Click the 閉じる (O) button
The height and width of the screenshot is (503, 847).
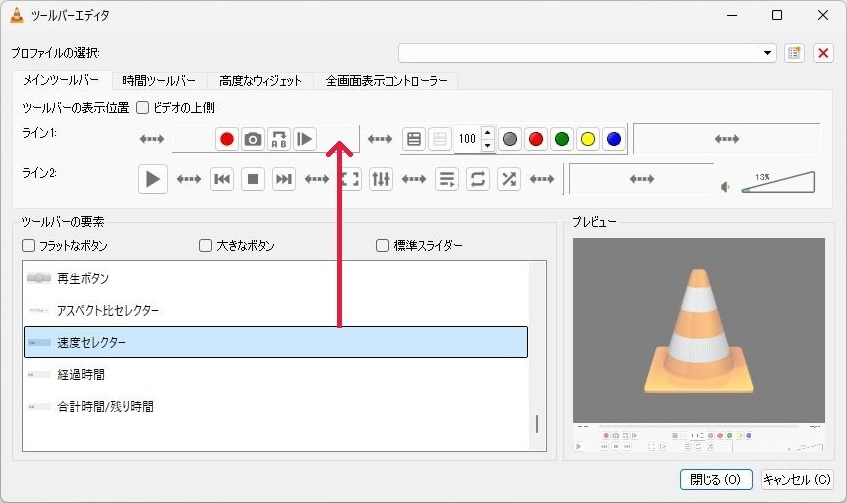coord(716,479)
